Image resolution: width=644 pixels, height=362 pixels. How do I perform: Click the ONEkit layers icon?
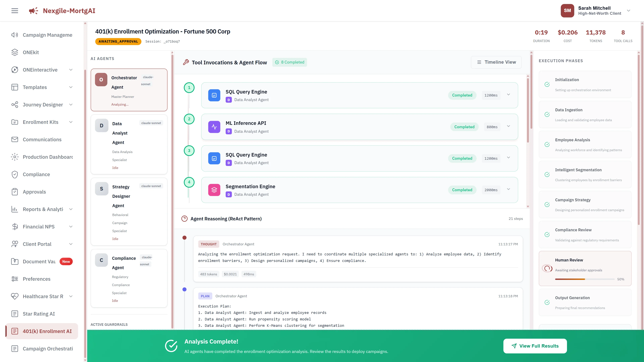14,52
